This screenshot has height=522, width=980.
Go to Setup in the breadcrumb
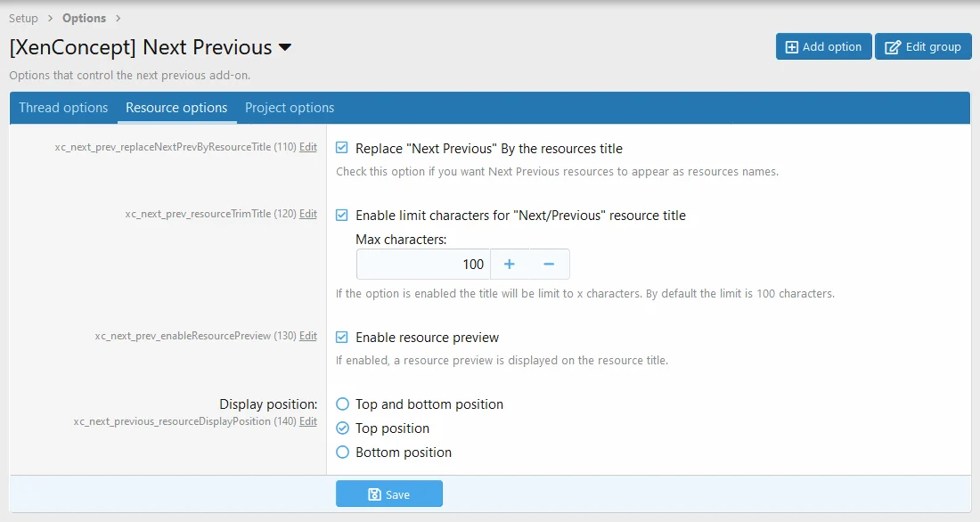click(23, 18)
